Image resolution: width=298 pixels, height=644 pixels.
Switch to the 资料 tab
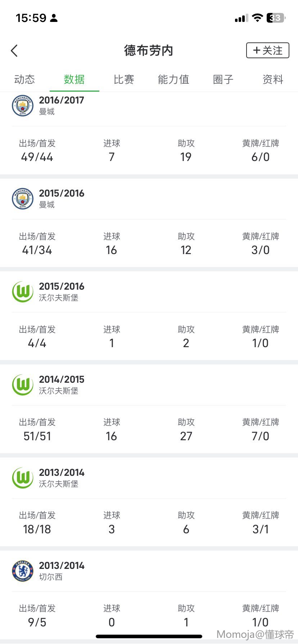point(273,79)
